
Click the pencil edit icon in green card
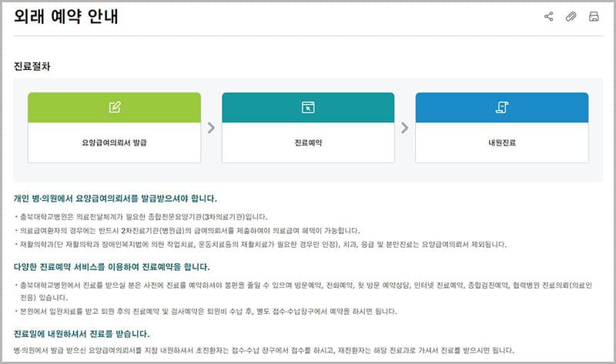(115, 107)
